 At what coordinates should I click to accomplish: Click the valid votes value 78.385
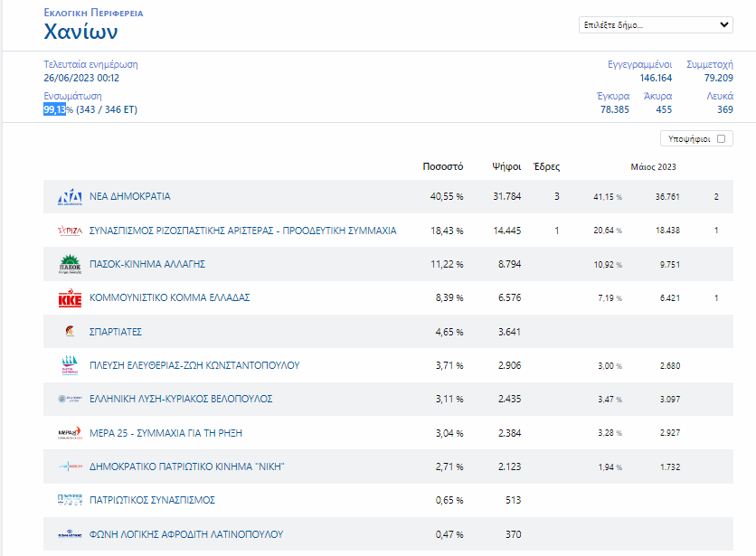[x=615, y=109]
